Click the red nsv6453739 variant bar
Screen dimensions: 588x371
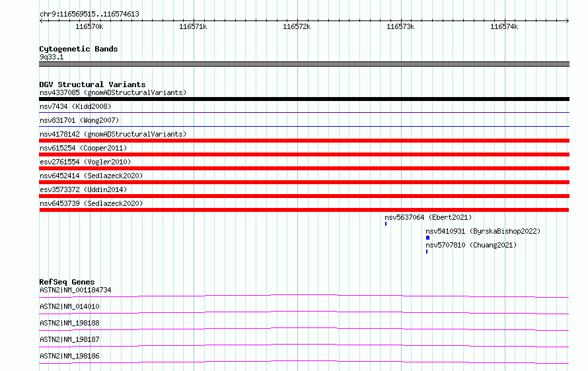[304, 210]
